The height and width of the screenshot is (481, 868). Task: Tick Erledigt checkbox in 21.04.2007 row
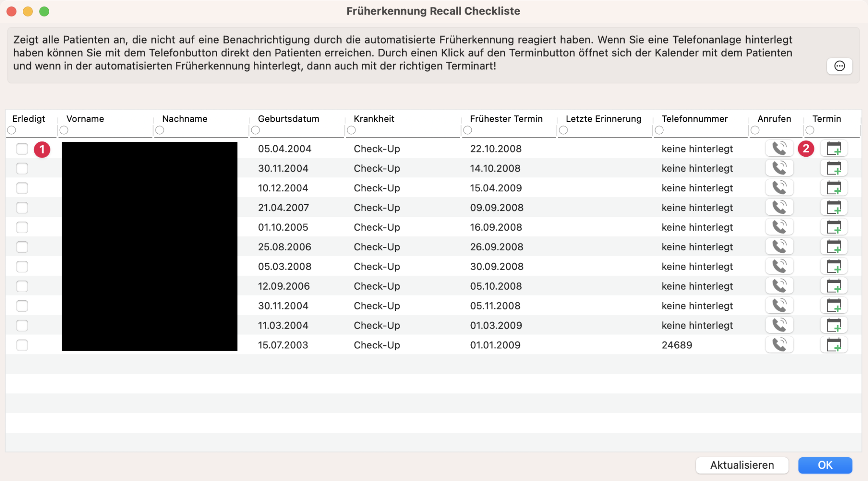coord(22,207)
